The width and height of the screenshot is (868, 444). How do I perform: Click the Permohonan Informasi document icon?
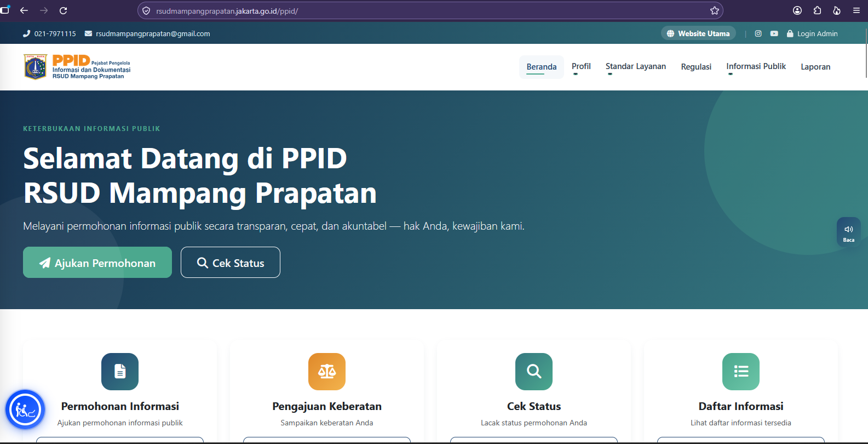(x=120, y=372)
